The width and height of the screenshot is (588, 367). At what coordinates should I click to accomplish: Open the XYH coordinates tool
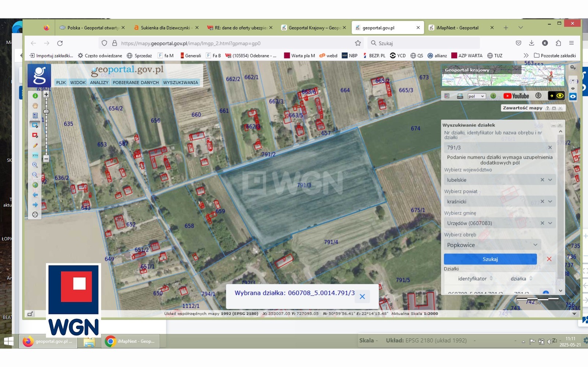(35, 155)
